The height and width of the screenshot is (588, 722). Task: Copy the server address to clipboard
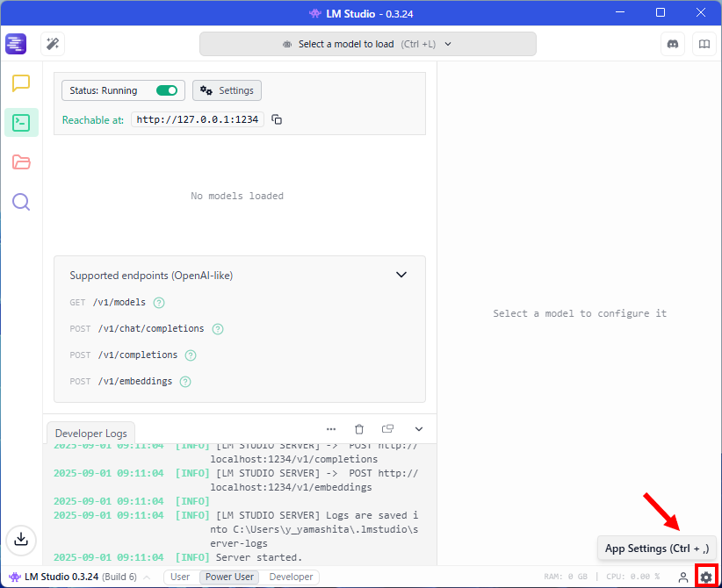277,119
